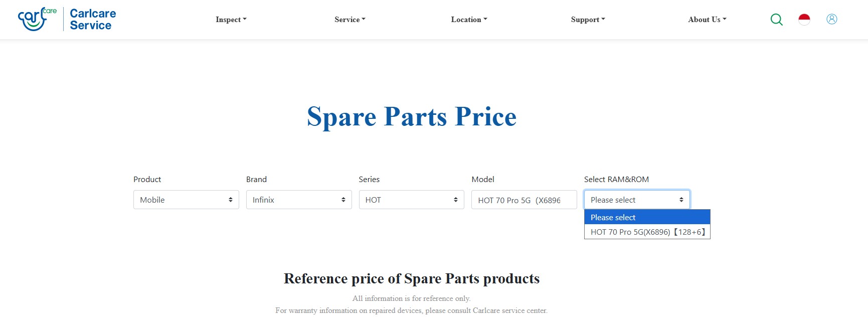Expand the Series dropdown showing HOT
Image resolution: width=868 pixels, height=325 pixels.
411,200
